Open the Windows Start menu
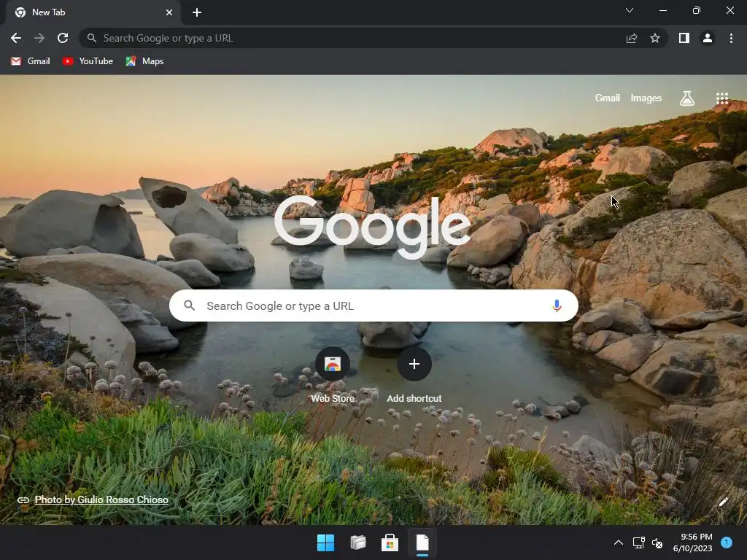 click(x=326, y=542)
